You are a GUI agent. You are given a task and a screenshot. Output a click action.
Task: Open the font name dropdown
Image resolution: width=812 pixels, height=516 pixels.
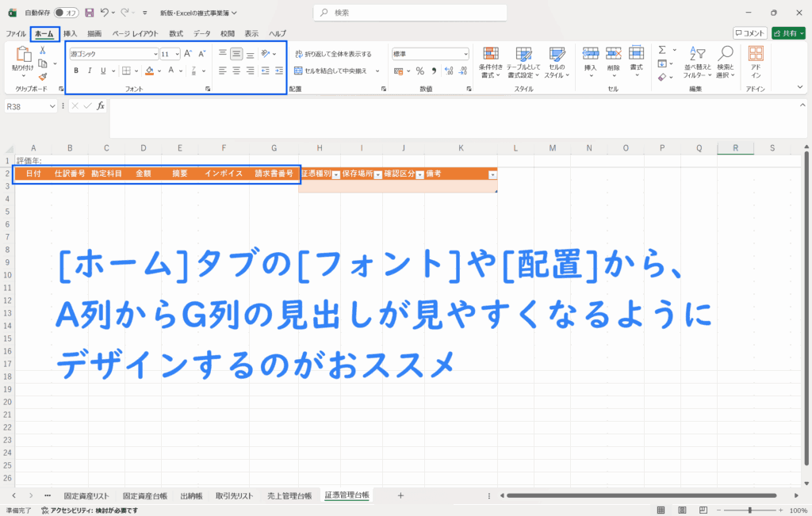pyautogui.click(x=155, y=54)
